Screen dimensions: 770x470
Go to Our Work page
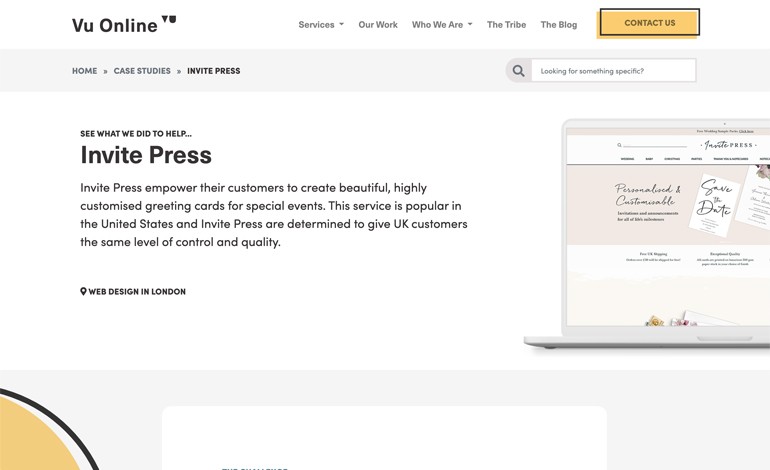point(378,25)
